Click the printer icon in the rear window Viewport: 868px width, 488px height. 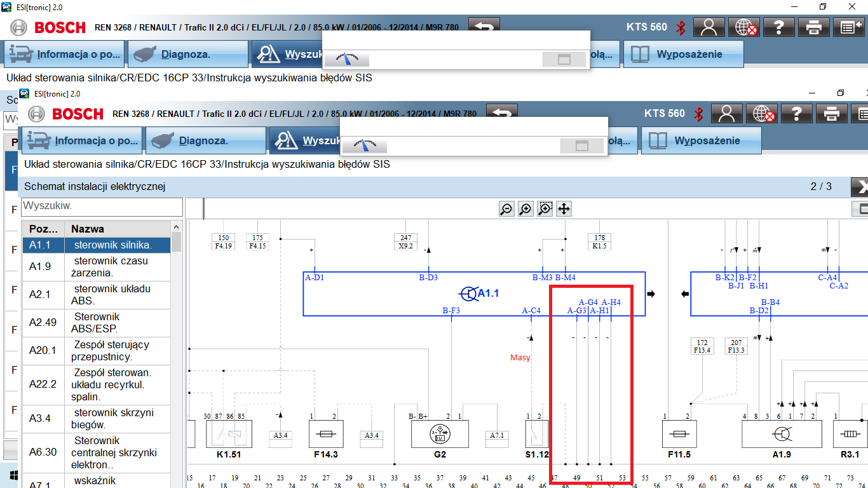tap(814, 27)
